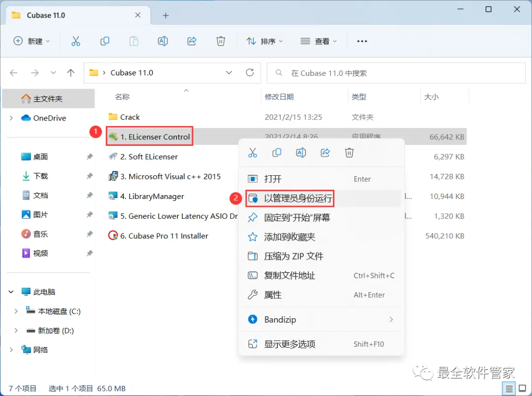Expand the 本地磁盘 (C:) node
Image resolution: width=532 pixels, height=396 pixels.
point(16,311)
